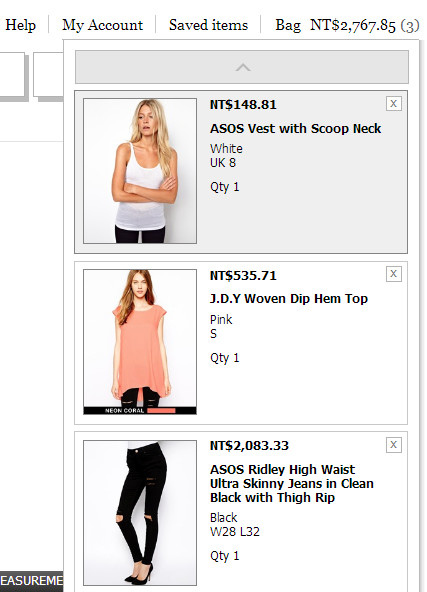Open black ripped jeans thumbnail
This screenshot has width=427, height=592.
(x=140, y=513)
